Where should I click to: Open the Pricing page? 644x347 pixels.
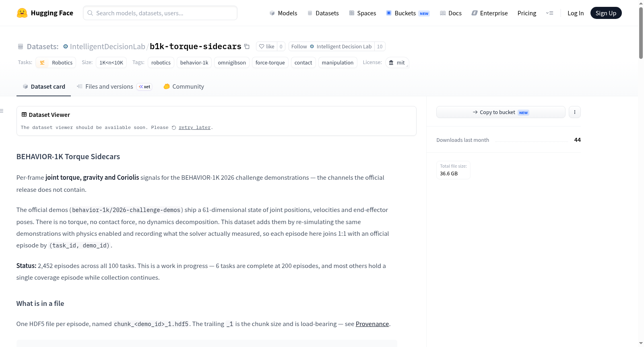point(527,13)
